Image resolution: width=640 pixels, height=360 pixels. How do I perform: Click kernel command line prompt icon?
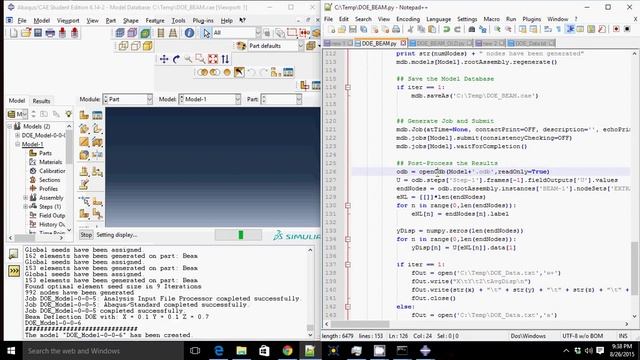click(x=13, y=271)
